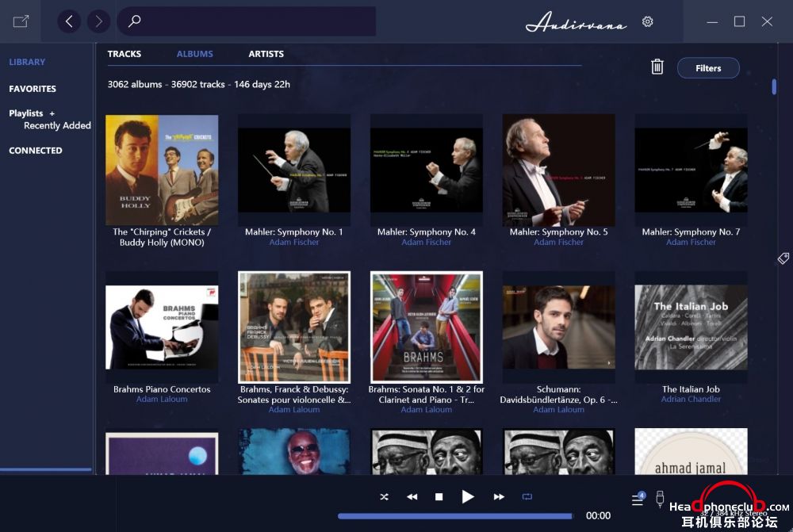Click the Playlists heading

coord(26,113)
